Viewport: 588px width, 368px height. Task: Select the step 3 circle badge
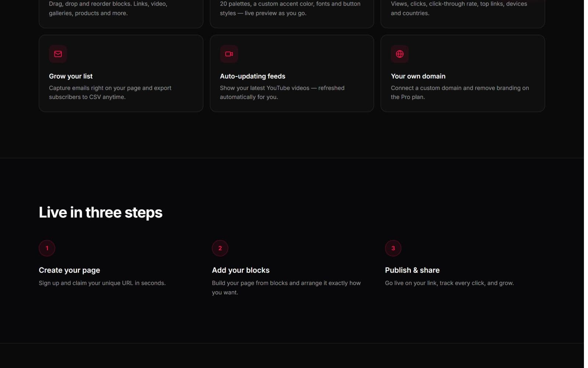(393, 248)
